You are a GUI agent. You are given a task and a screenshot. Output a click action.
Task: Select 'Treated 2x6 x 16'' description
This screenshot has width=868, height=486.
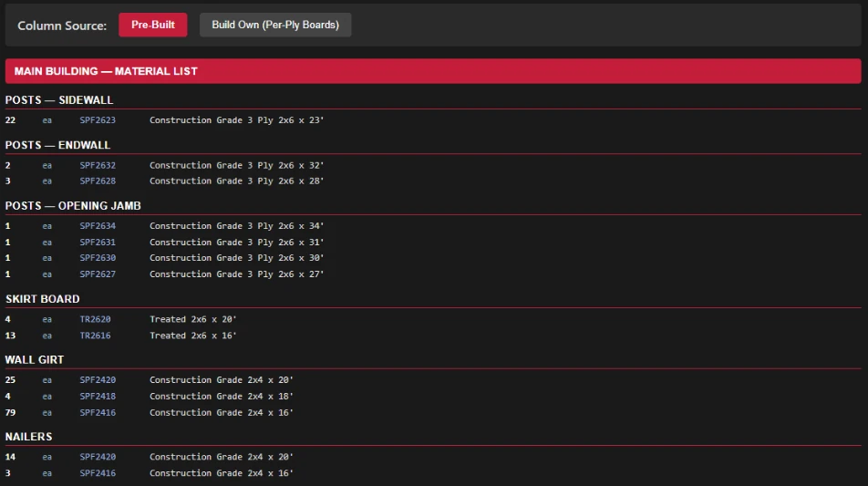[192, 336]
